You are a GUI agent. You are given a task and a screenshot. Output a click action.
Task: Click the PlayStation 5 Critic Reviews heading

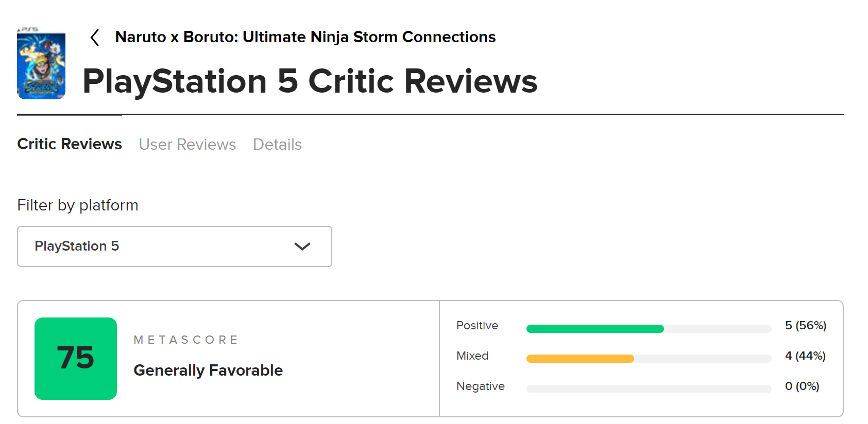(310, 81)
